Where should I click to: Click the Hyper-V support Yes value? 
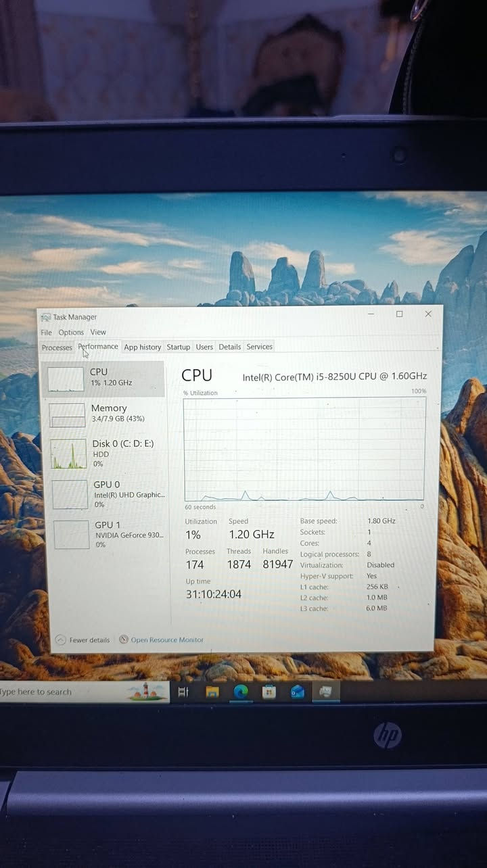[x=372, y=576]
